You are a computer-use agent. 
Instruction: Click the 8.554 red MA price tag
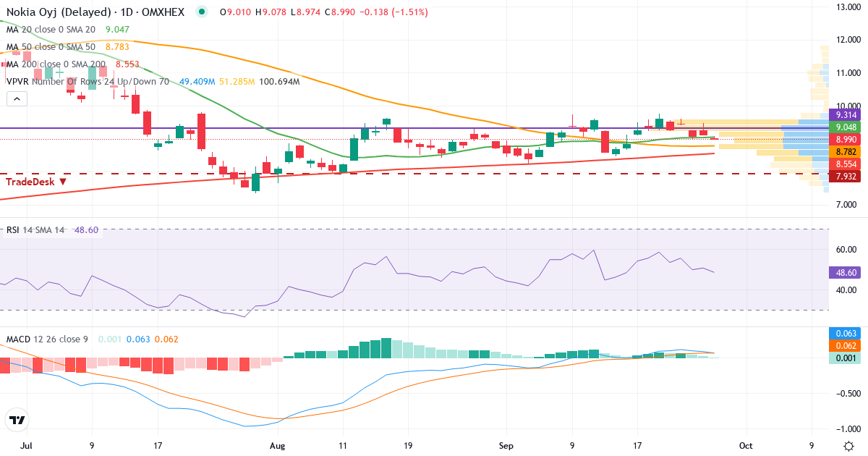[x=846, y=164]
